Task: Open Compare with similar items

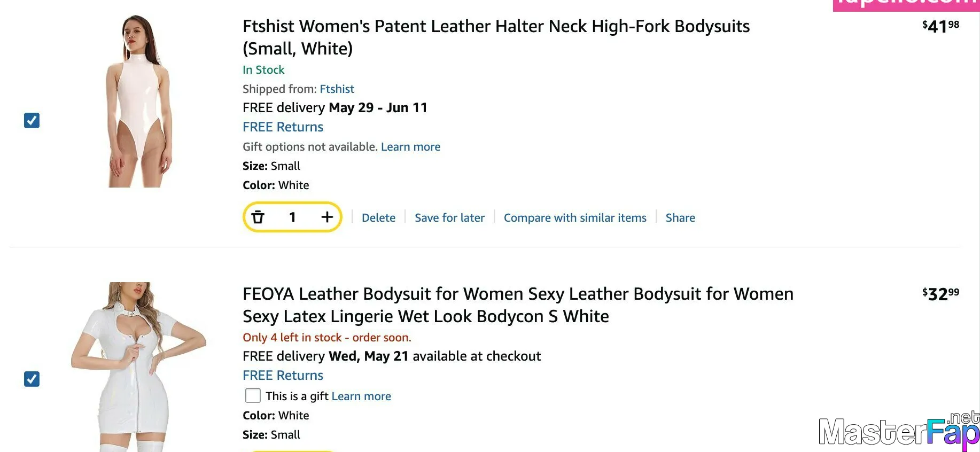Action: [x=575, y=217]
